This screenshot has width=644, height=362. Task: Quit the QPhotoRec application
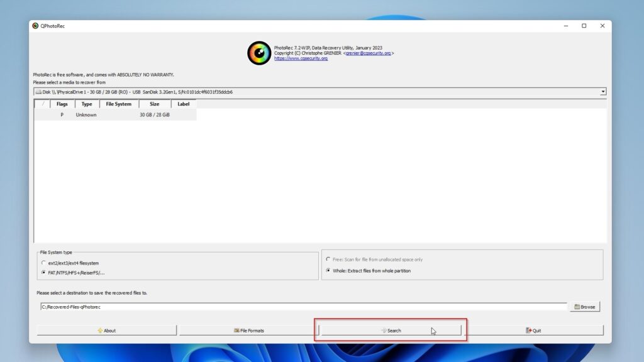tap(533, 331)
